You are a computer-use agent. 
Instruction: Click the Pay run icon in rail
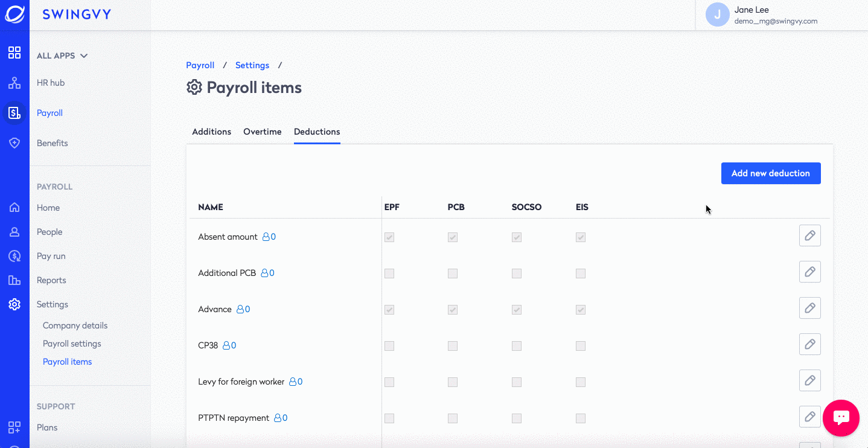click(x=14, y=256)
